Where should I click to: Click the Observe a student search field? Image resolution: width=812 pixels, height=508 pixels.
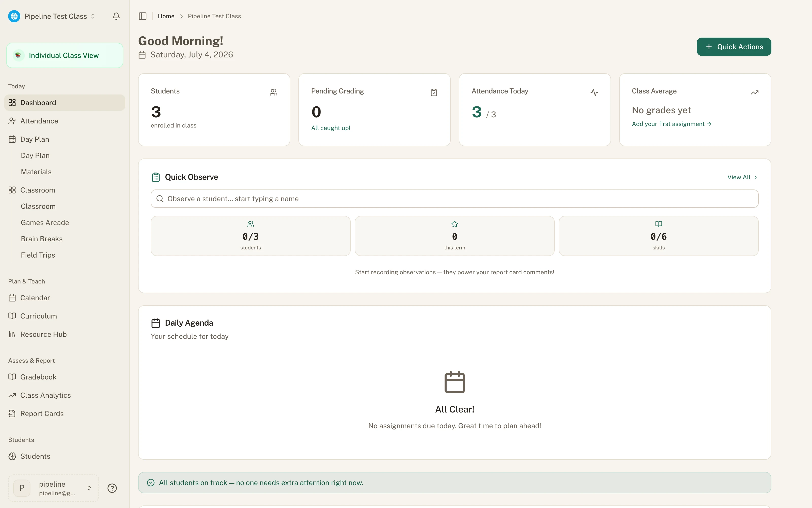(454, 199)
